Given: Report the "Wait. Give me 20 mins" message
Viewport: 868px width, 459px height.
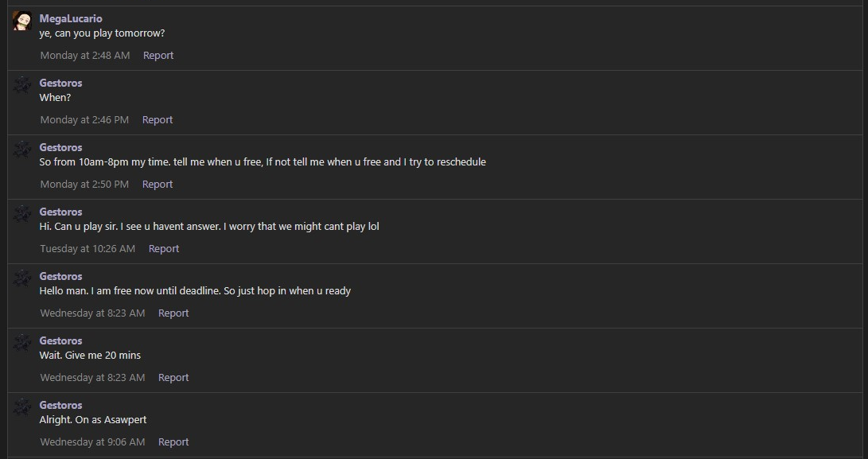Looking at the screenshot, I should [173, 377].
